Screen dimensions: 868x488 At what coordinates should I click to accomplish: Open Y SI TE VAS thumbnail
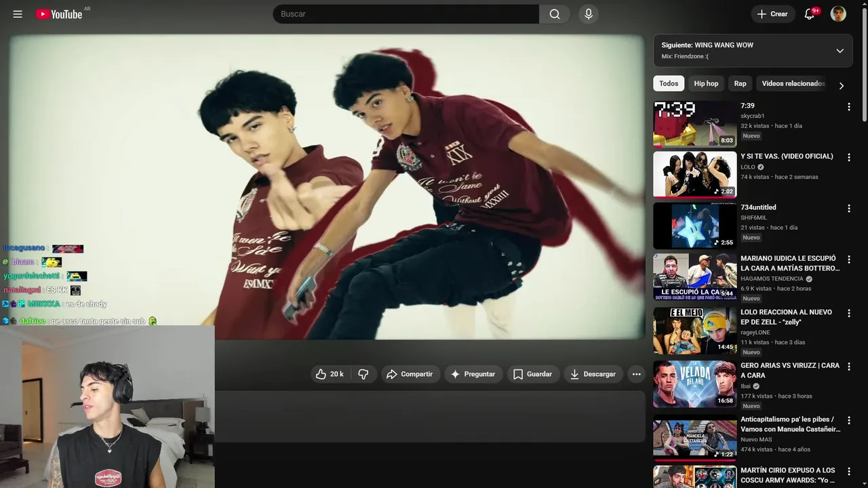pyautogui.click(x=694, y=174)
